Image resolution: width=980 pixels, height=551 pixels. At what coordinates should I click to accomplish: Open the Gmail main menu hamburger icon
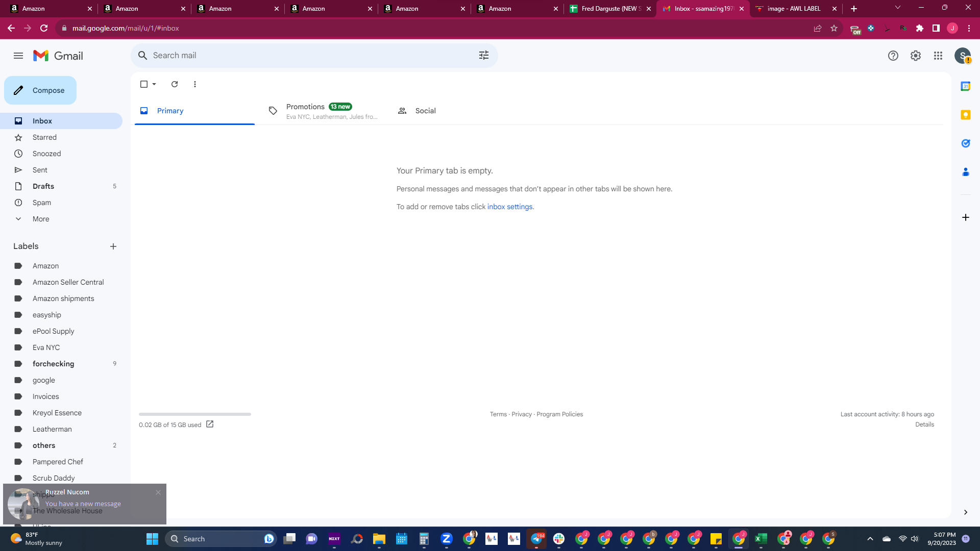tap(18, 56)
